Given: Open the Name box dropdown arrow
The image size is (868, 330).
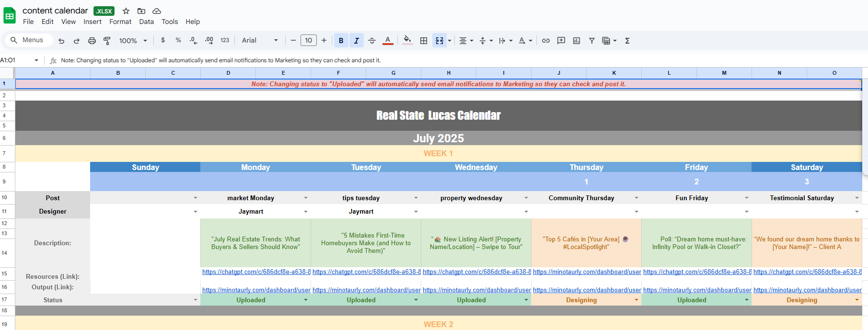Looking at the screenshot, I should 36,60.
